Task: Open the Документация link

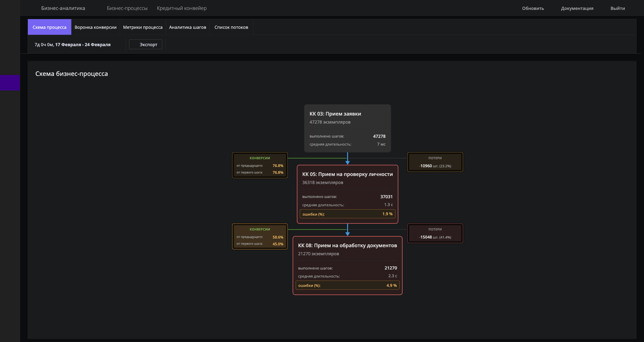Action: coord(577,8)
